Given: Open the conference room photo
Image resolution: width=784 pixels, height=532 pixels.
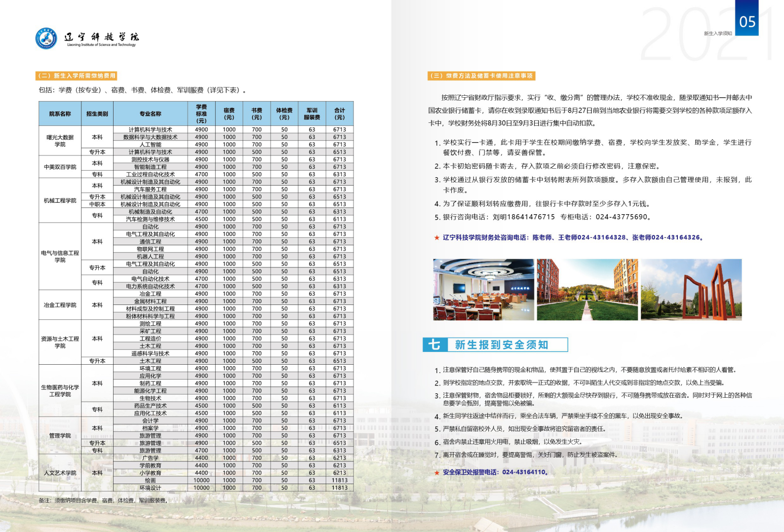Looking at the screenshot, I should coord(483,290).
